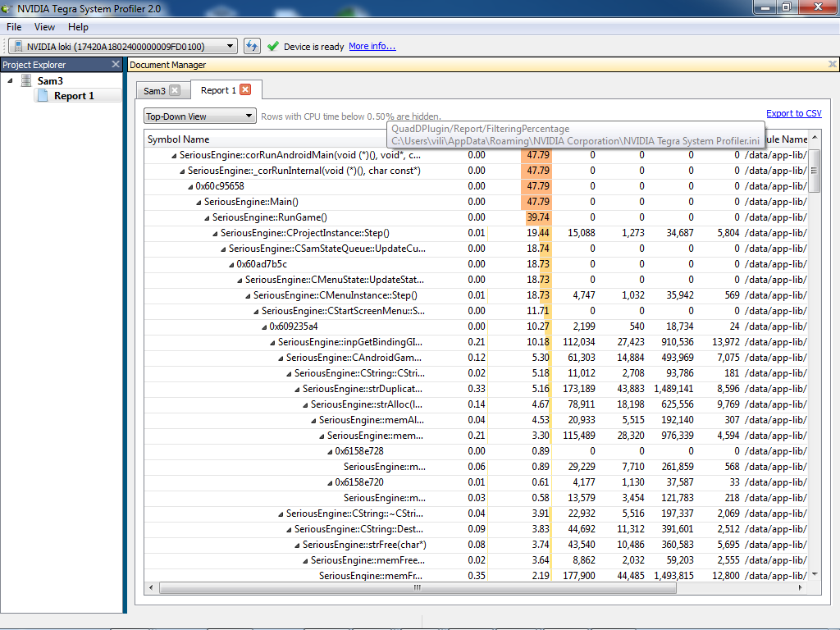Select the SeriousEngine::CAndroidGam... row
The image size is (840, 630).
pyautogui.click(x=476, y=358)
